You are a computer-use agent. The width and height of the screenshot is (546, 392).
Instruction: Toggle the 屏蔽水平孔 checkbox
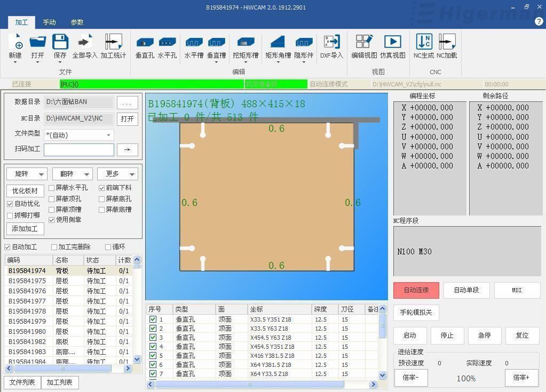click(52, 188)
